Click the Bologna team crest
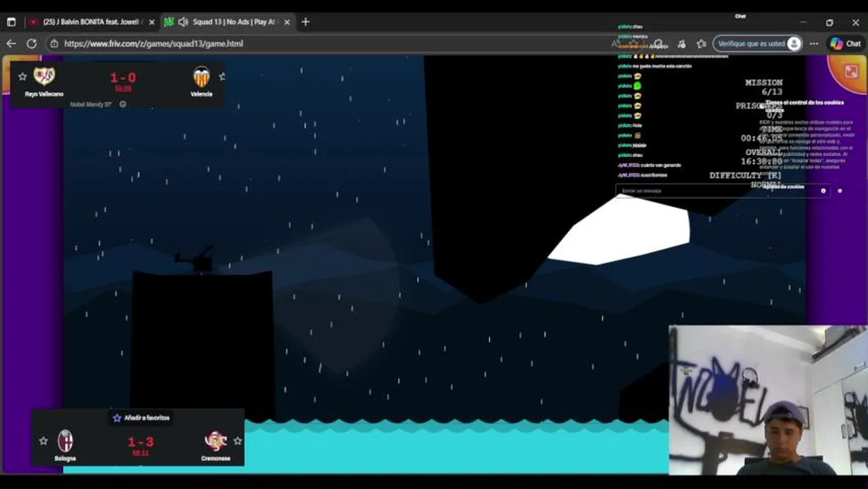The width and height of the screenshot is (868, 489). pyautogui.click(x=65, y=441)
